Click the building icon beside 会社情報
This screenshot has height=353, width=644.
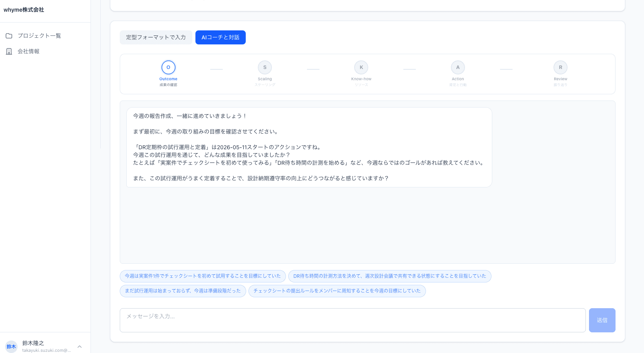tap(9, 51)
